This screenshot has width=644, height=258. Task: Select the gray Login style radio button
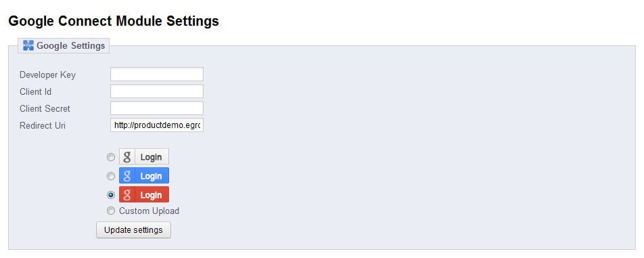111,157
